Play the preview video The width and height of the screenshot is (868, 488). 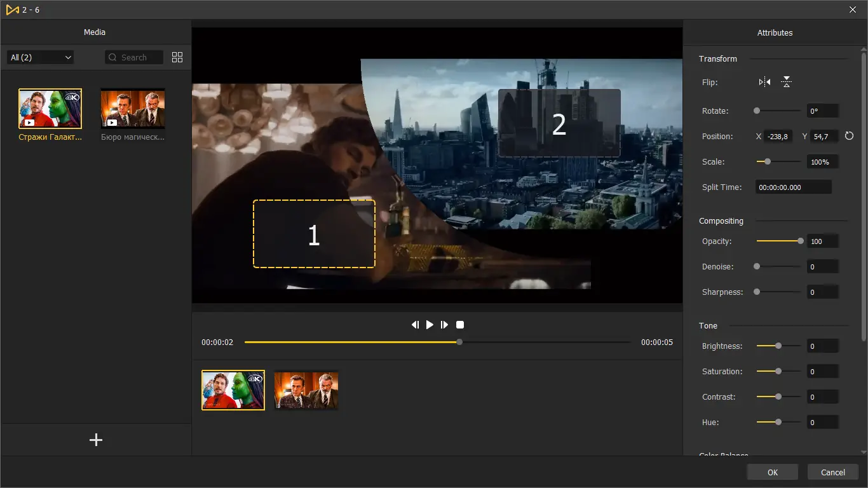tap(430, 325)
